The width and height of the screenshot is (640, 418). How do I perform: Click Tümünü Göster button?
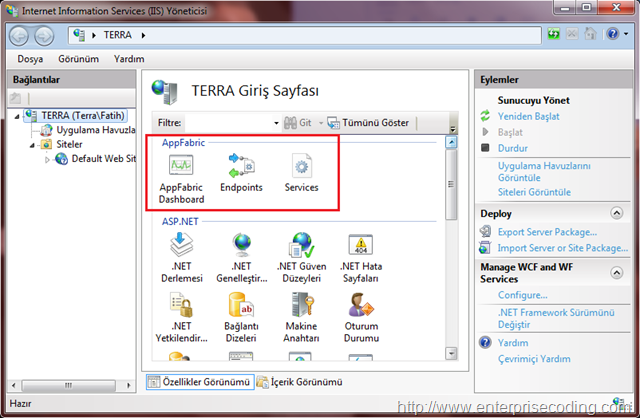coord(369,123)
